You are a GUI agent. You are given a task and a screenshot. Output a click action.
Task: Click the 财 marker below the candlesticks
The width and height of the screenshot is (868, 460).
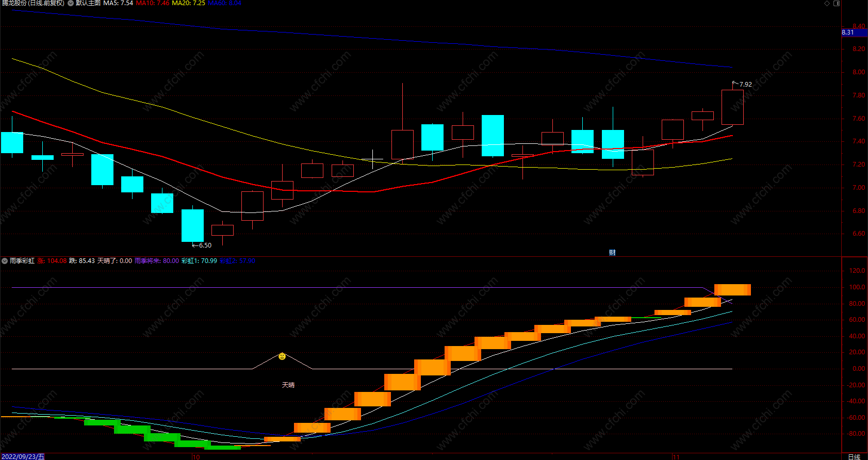point(612,252)
